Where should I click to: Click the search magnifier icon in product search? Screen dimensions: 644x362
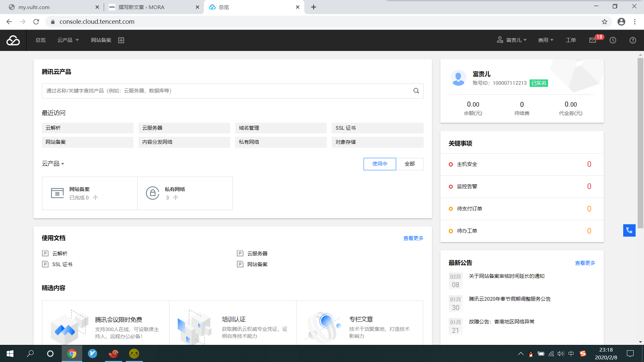416,91
